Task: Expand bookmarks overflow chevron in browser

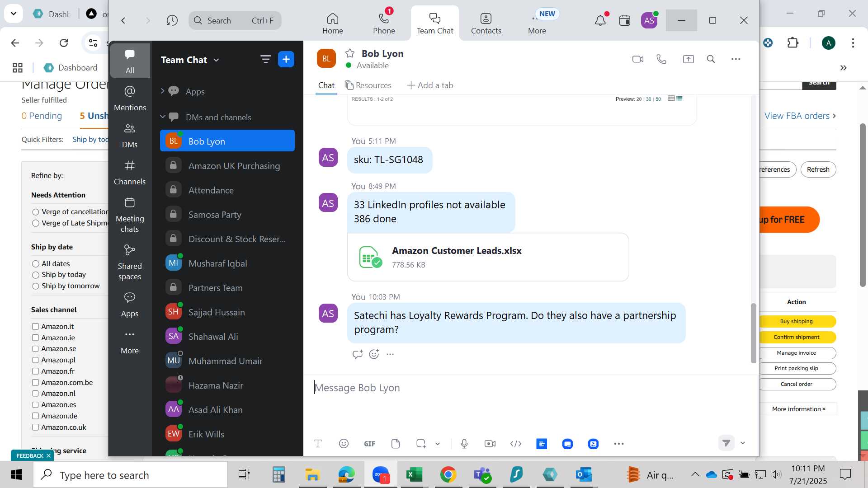Action: [843, 68]
